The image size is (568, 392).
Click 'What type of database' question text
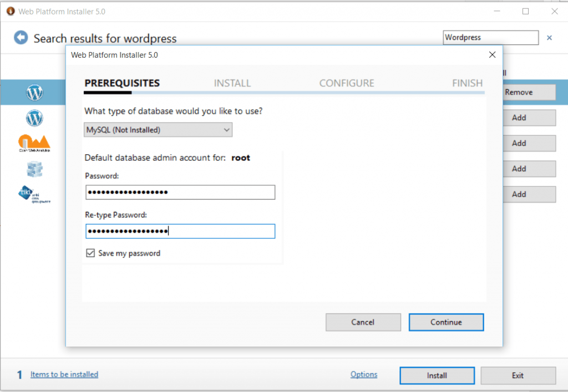click(x=174, y=111)
